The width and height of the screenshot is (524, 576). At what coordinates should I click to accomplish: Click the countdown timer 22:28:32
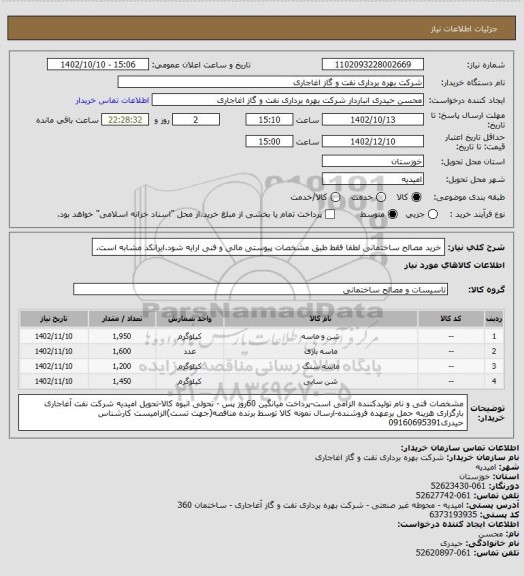click(125, 120)
